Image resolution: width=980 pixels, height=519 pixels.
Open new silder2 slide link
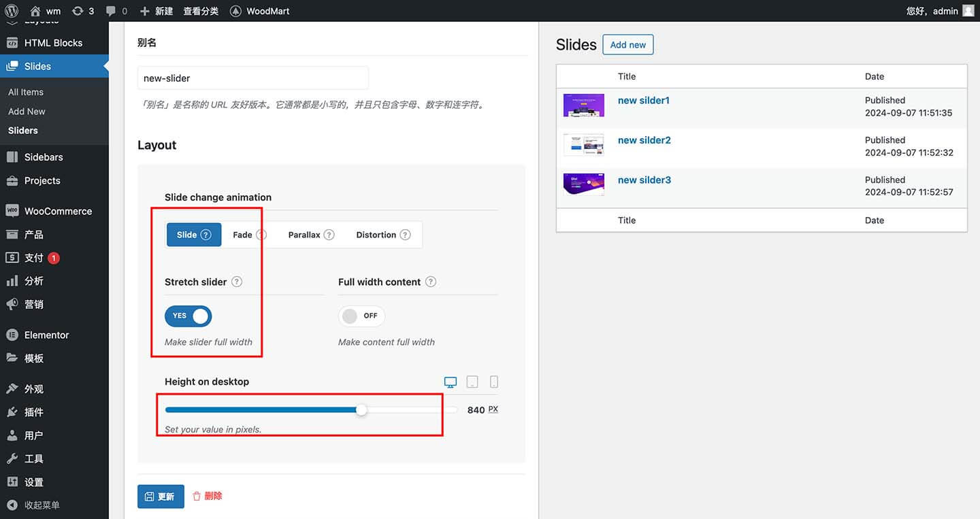(x=644, y=140)
